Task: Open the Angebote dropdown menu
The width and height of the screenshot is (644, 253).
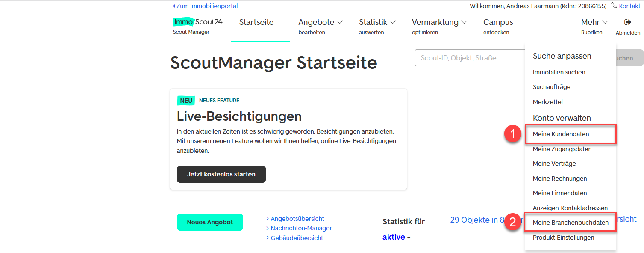Action: (321, 22)
